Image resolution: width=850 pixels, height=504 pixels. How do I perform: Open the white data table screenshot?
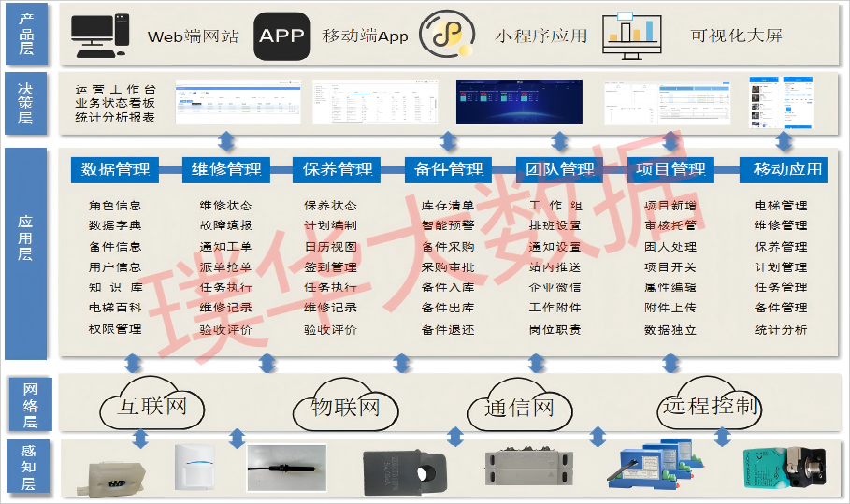(x=375, y=103)
